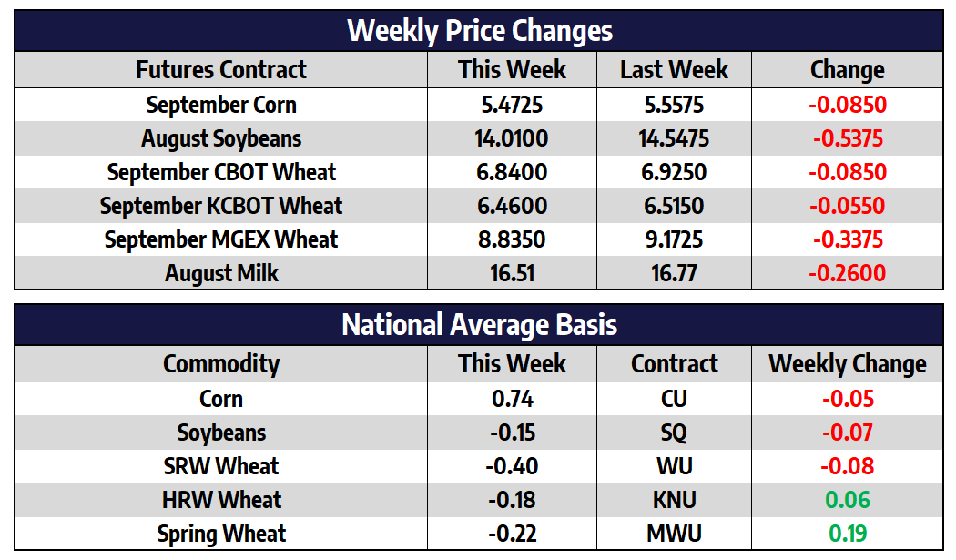
Task: Click the National Average Basis title bar
Action: pyautogui.click(x=479, y=325)
